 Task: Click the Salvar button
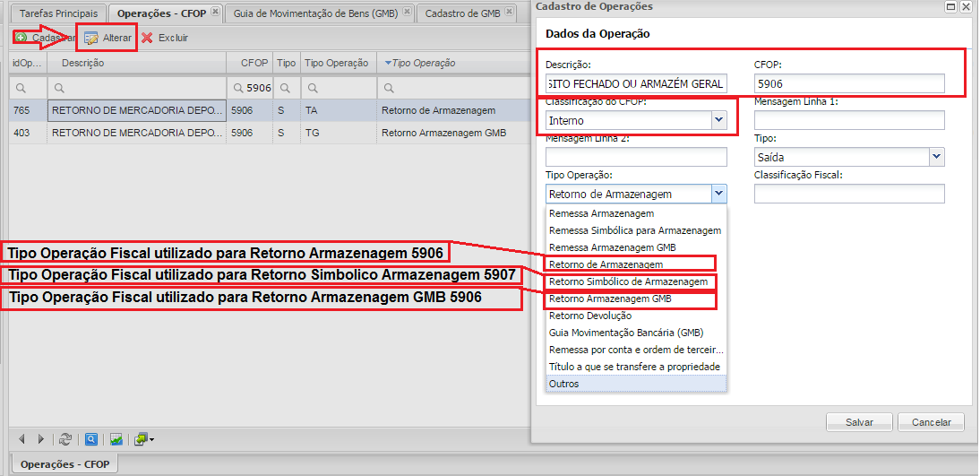859,422
